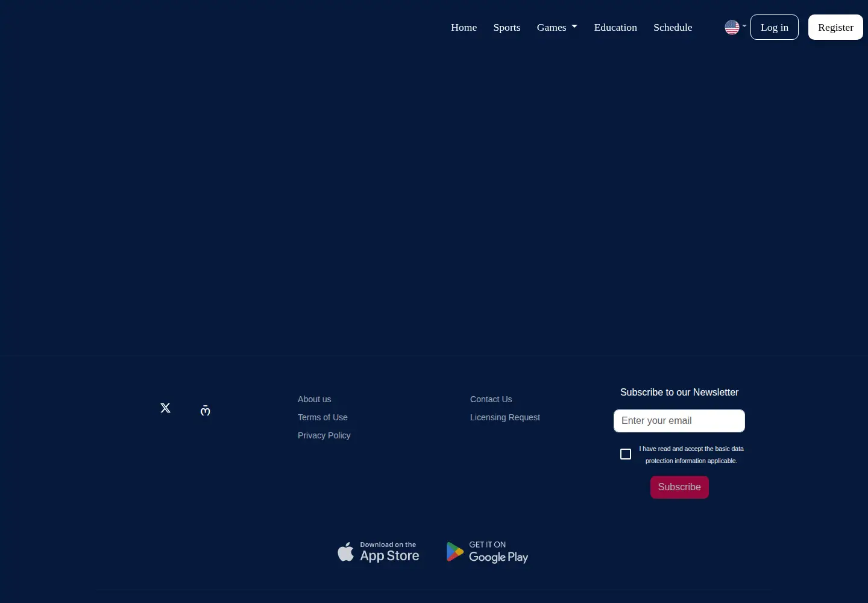
Task: Open the Get it on Google Play badge
Action: coord(488,552)
